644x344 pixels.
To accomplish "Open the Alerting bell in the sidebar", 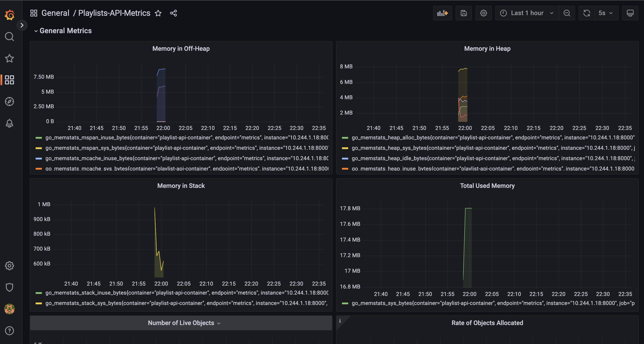I will tap(9, 123).
